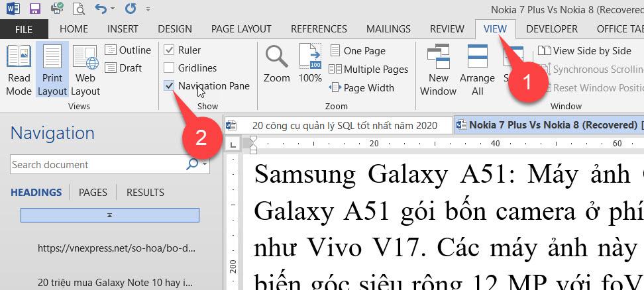Switch to '20 công cụ quản lý SQL' document tab

point(339,125)
